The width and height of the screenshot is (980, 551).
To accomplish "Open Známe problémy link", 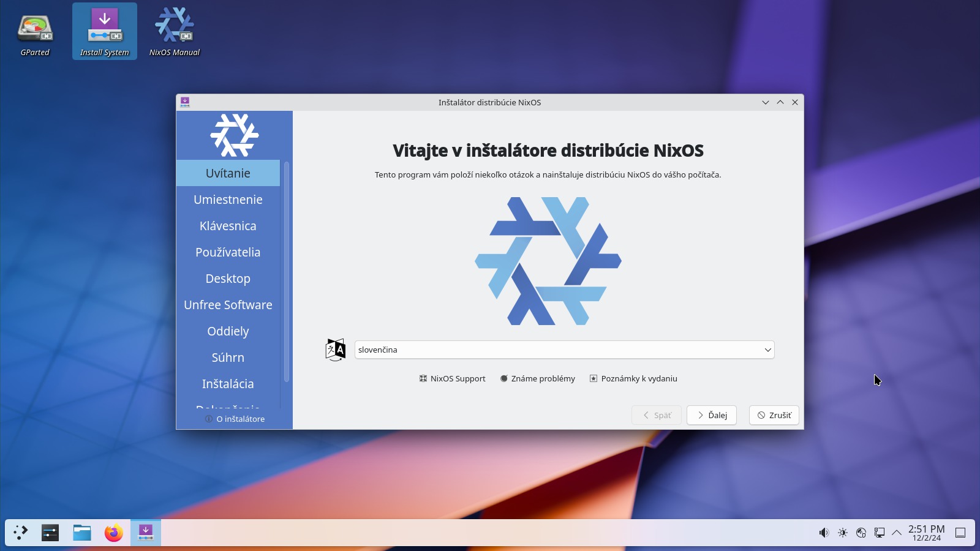I will point(537,378).
